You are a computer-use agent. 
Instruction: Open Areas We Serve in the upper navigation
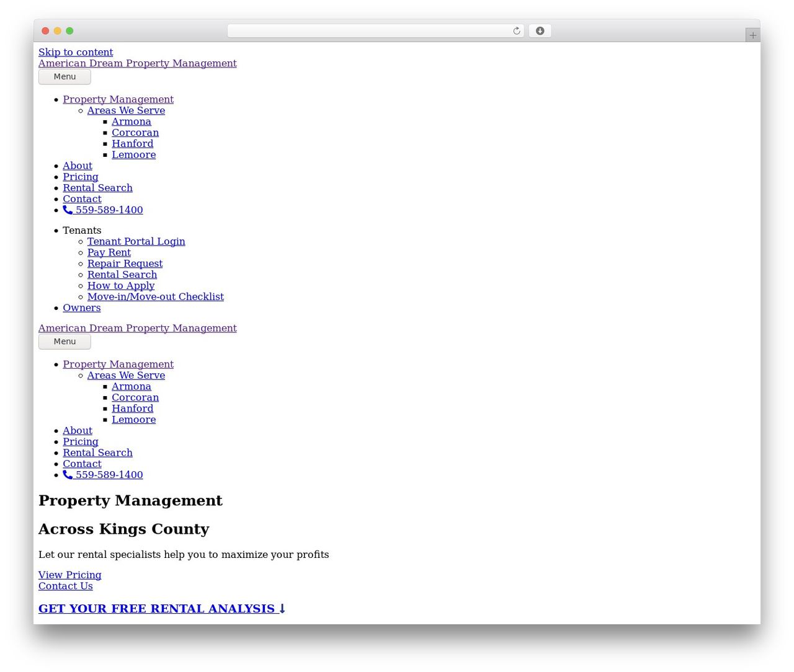(126, 110)
